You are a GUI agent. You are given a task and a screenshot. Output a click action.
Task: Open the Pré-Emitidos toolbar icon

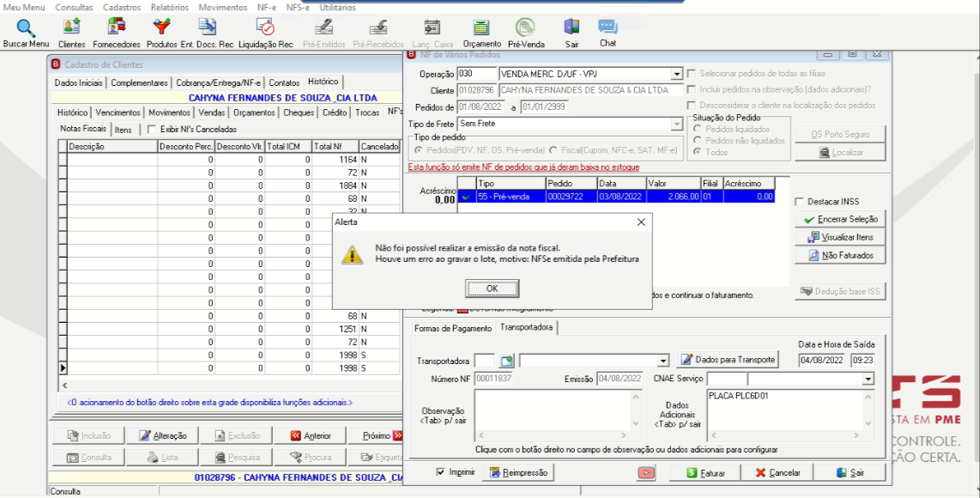click(x=324, y=27)
